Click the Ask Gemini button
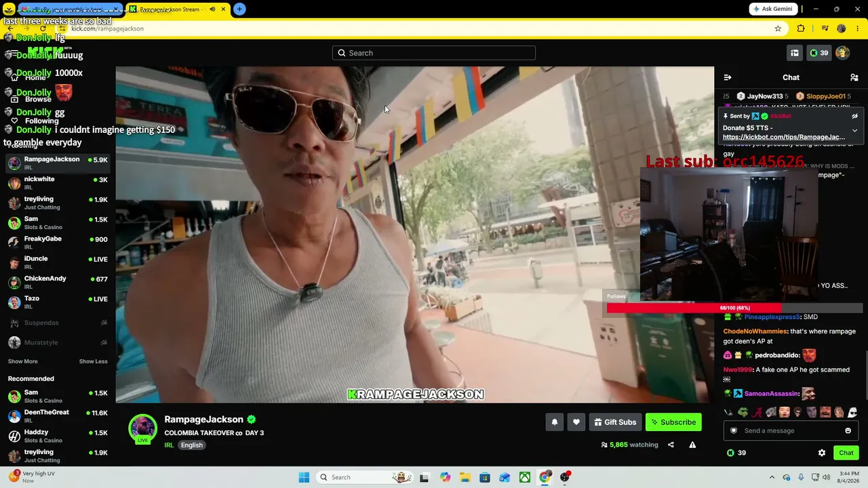Image resolution: width=868 pixels, height=488 pixels. point(773,9)
